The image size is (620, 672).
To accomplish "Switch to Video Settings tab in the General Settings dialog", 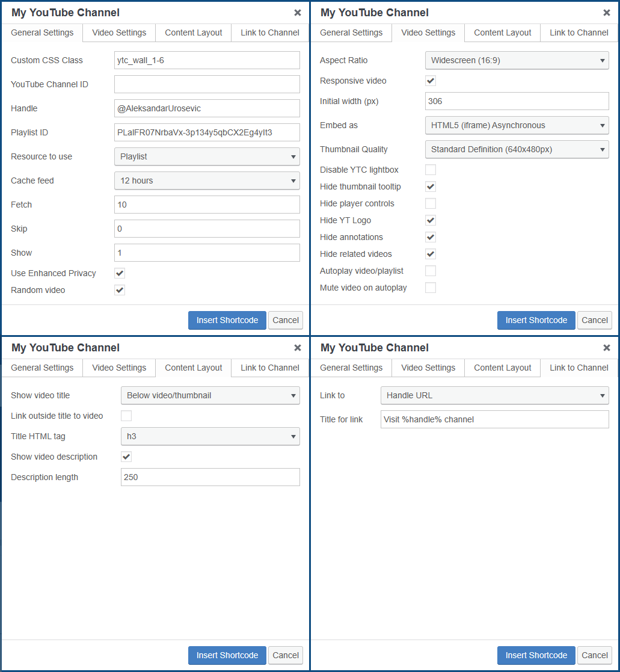I will tap(119, 32).
